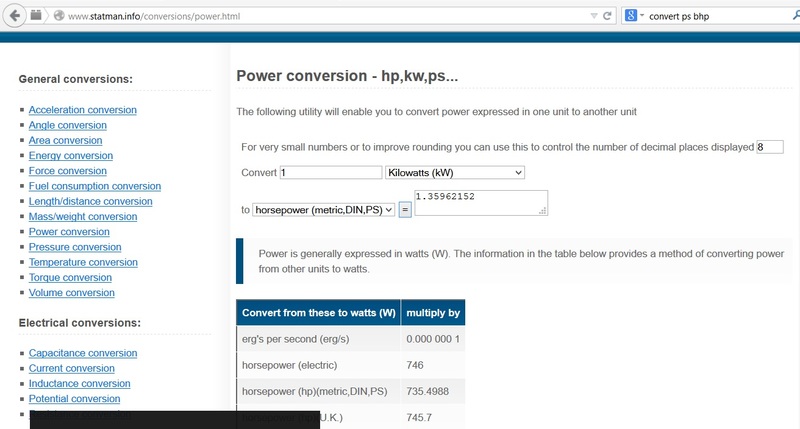Click the '735.4988' multiplier value
Screen dimensions: 800x429
tap(428, 391)
